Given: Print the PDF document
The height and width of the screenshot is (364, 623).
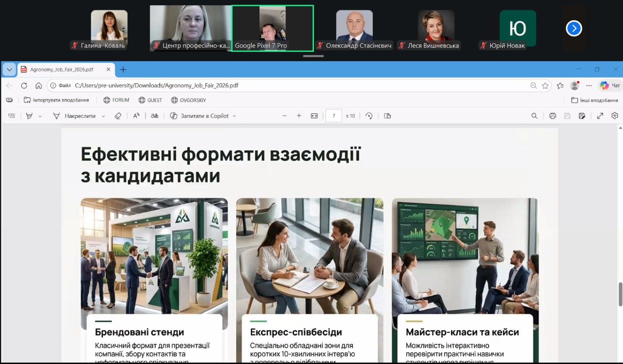Looking at the screenshot, I should [553, 116].
